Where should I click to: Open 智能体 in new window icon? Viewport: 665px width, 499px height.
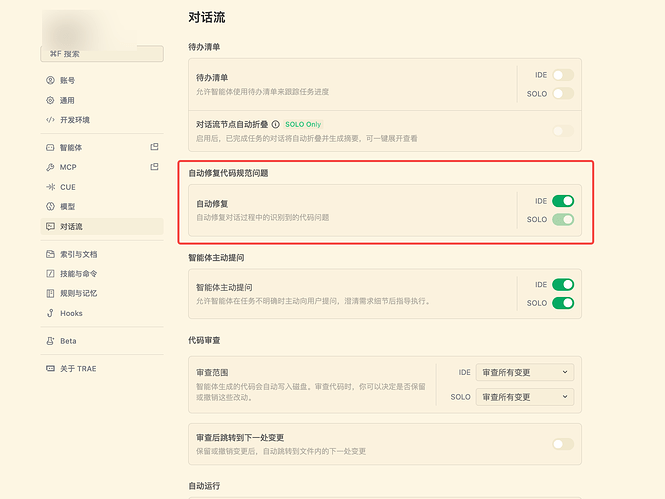coord(154,147)
